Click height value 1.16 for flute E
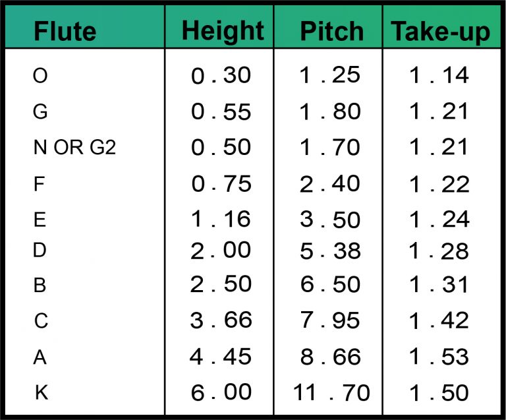Viewport: 506px width, 420px height. 221,220
